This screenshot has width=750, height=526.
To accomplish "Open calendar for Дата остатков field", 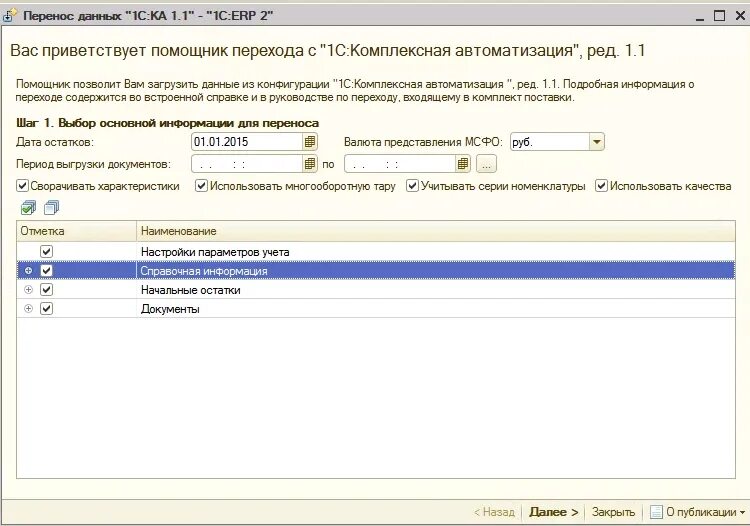I will tap(310, 142).
